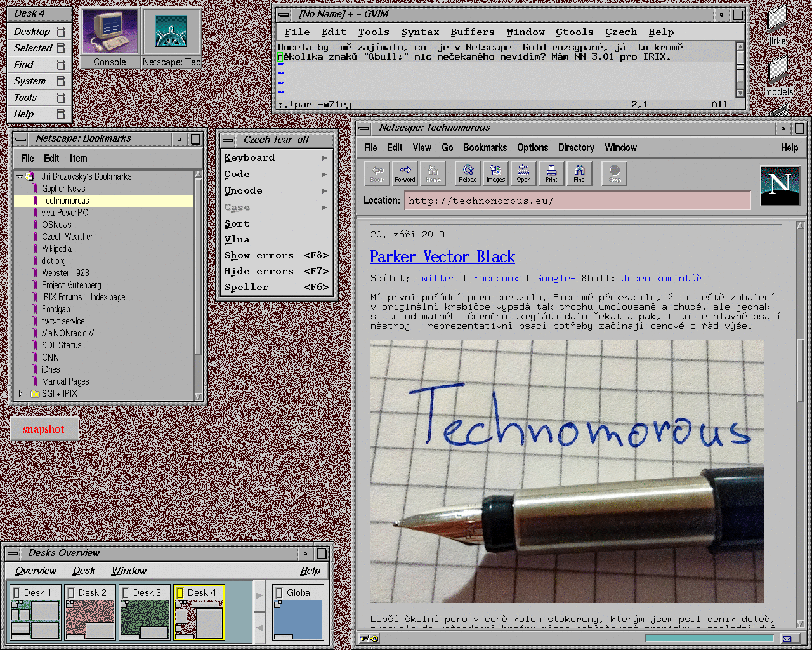The height and width of the screenshot is (650, 812).
Task: Toggle the checkbox on Desk 2 thumbnail
Action: (71, 593)
